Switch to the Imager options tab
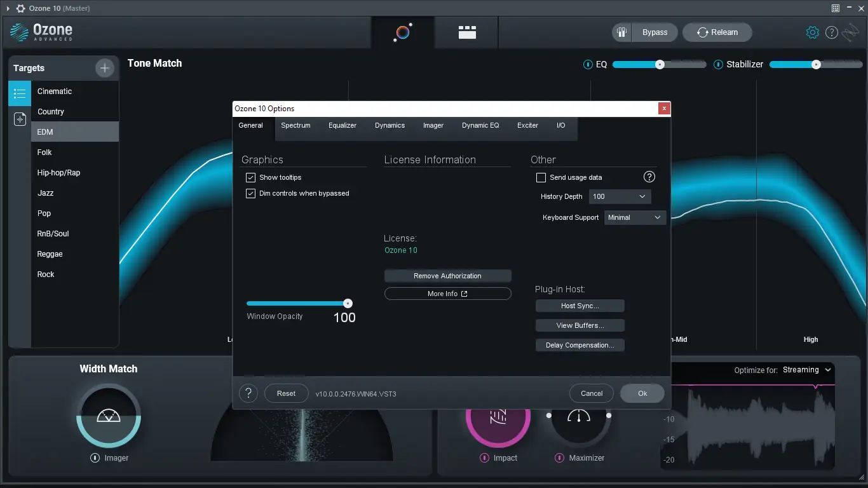 pos(433,125)
